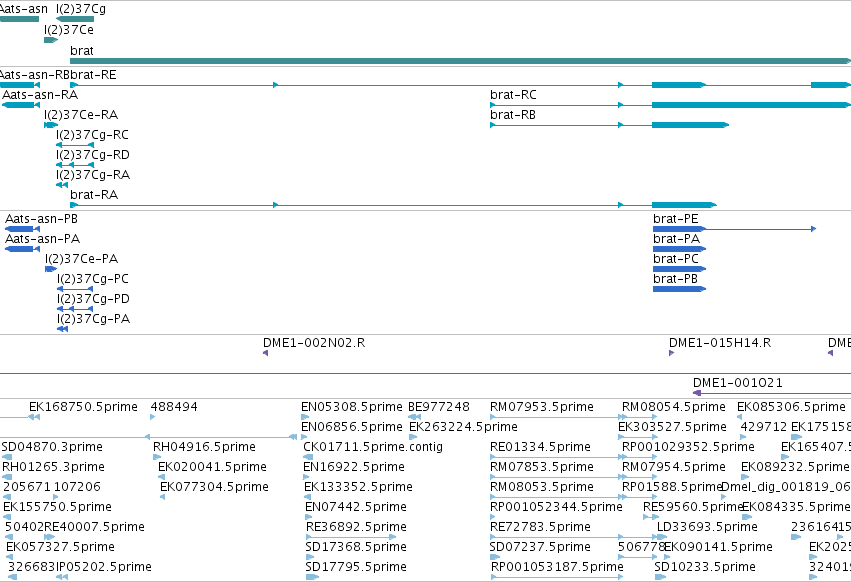Select the brat-PB protein feature
Screen dimensions: 851x582
pos(679,289)
